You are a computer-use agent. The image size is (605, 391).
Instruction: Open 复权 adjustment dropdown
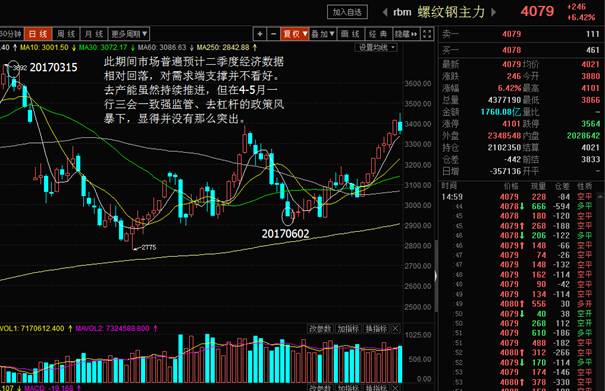click(295, 34)
